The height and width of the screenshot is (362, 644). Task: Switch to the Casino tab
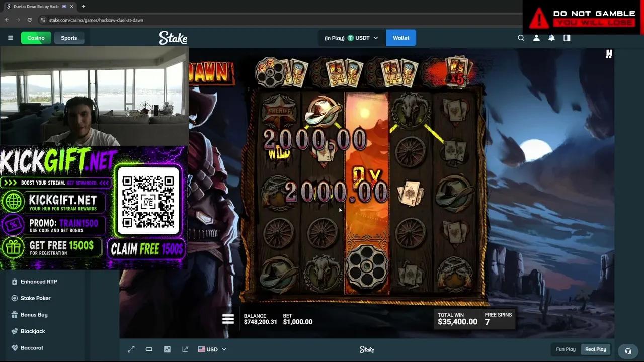coord(36,38)
